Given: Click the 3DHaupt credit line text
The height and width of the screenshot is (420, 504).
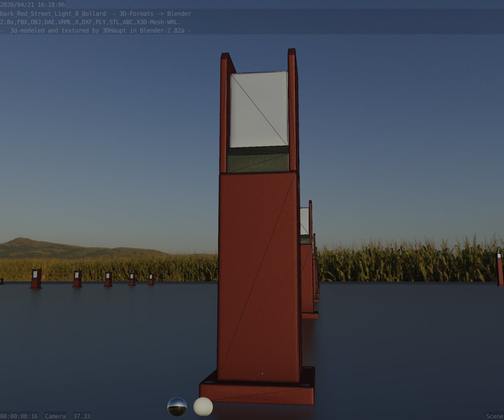Looking at the screenshot, I should pyautogui.click(x=96, y=30).
